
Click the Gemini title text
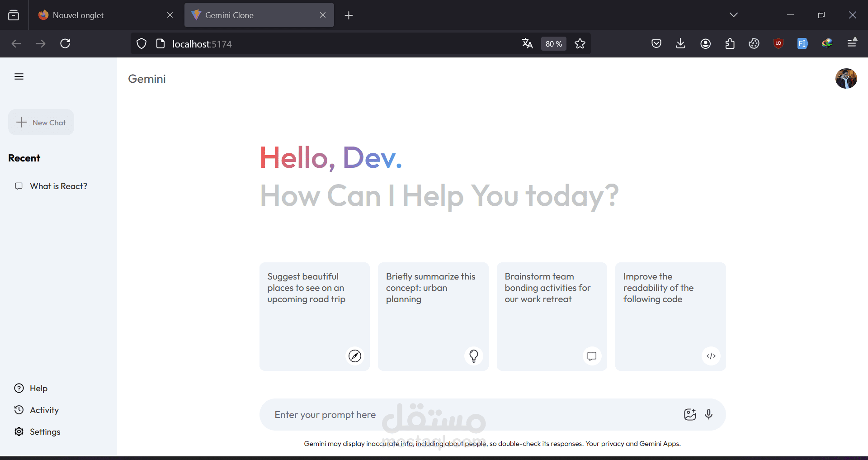pyautogui.click(x=147, y=79)
